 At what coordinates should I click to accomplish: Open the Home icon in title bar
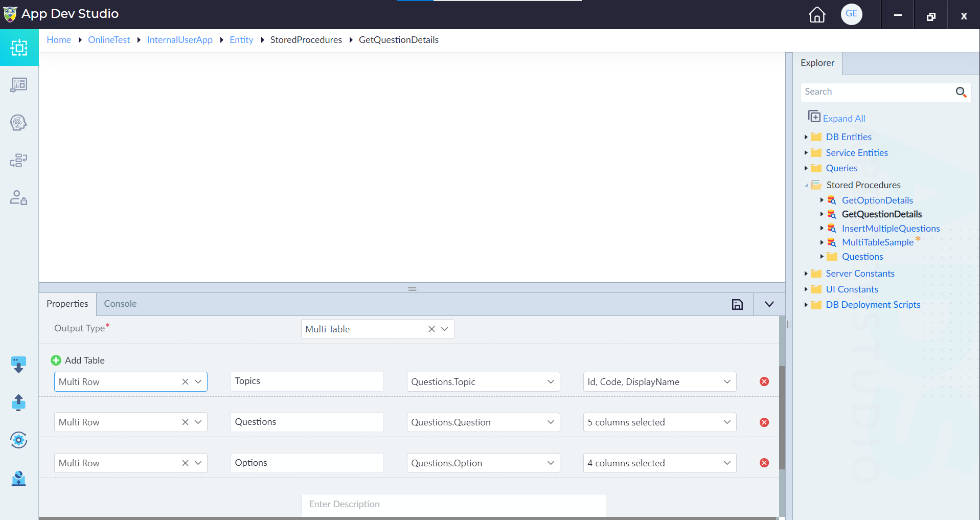pos(817,14)
